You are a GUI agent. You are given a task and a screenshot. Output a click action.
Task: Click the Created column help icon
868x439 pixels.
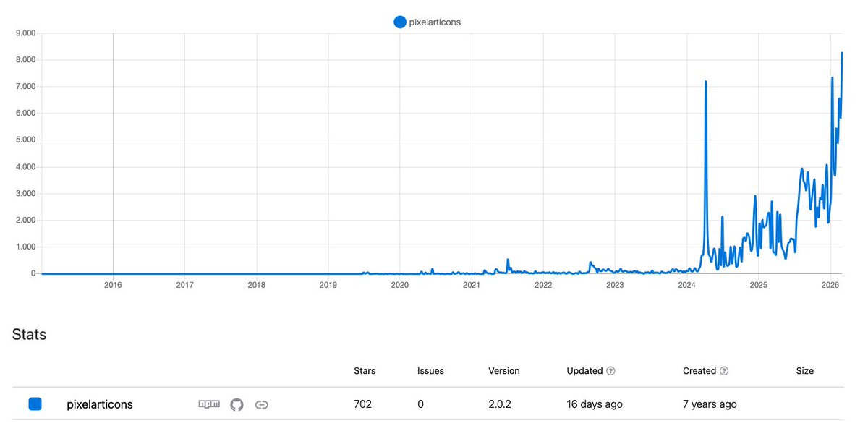tap(724, 371)
